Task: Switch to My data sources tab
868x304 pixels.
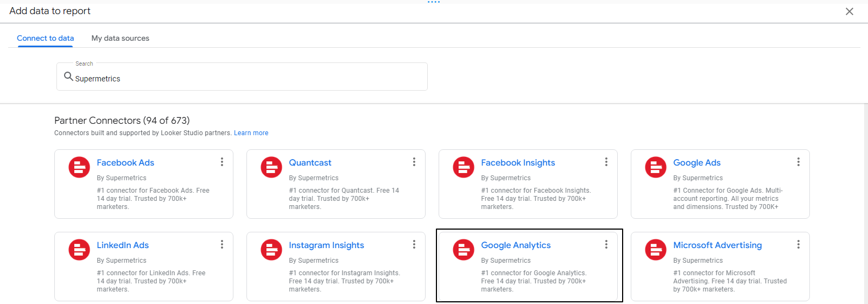Action: tap(121, 38)
